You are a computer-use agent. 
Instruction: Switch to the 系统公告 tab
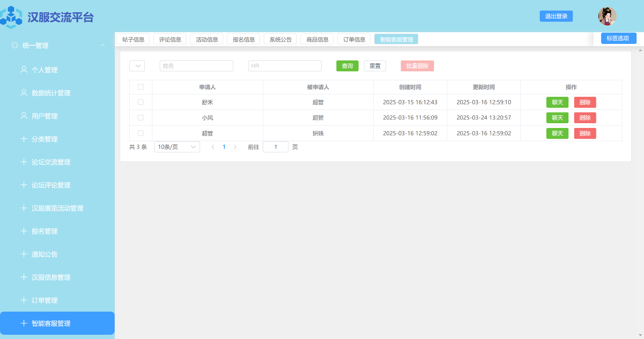pos(280,39)
